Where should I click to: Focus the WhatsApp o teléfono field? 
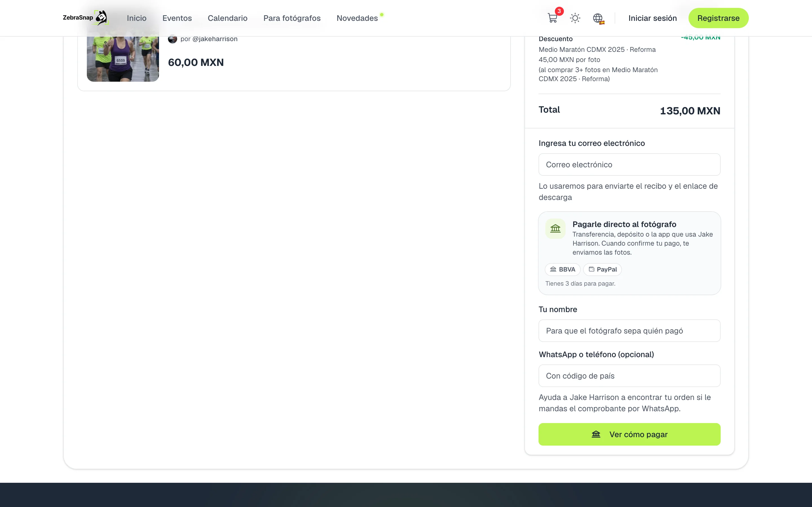[x=630, y=376]
